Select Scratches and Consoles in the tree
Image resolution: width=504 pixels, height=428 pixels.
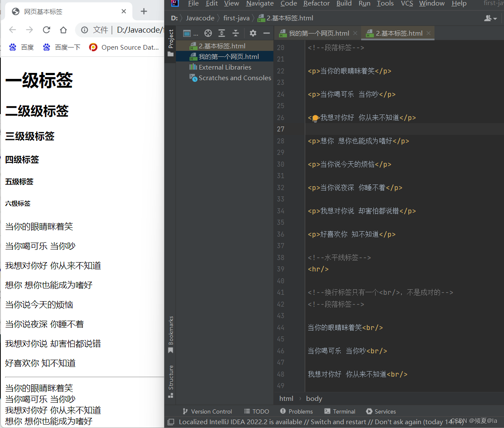(x=225, y=78)
